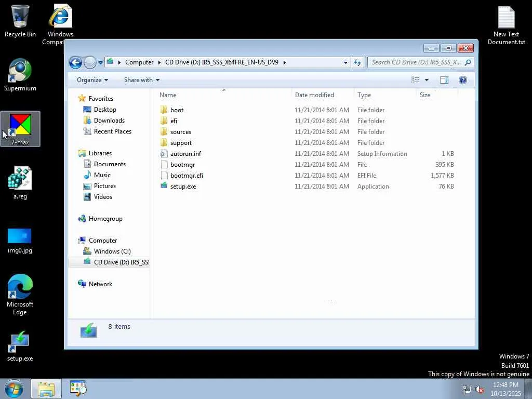
Task: Open the view options dropdown arrow
Action: (427, 79)
